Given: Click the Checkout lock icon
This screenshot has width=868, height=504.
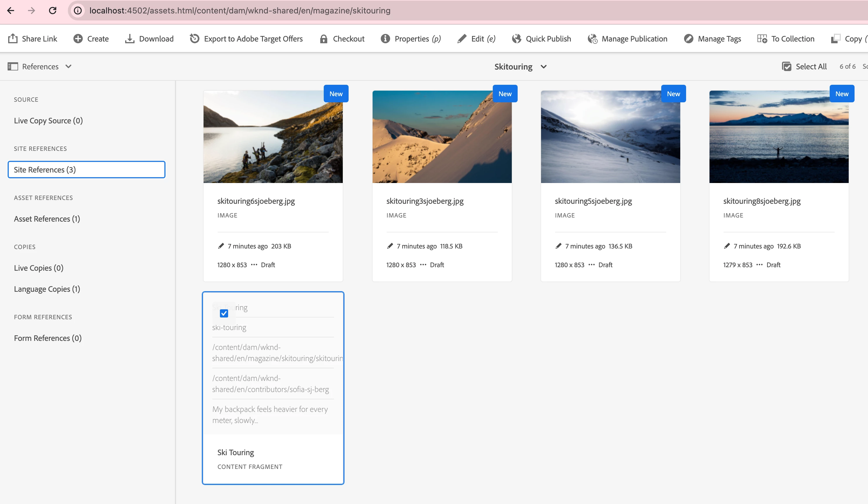Looking at the screenshot, I should [x=323, y=39].
